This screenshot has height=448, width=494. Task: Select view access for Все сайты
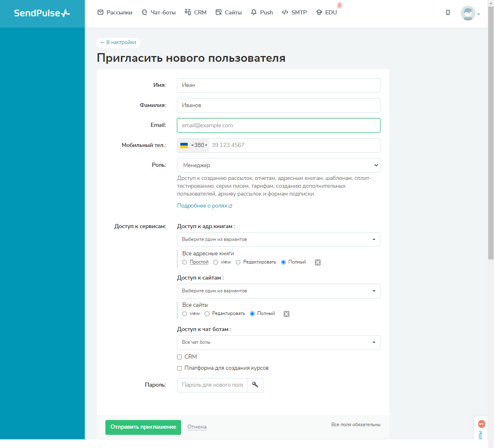point(185,314)
